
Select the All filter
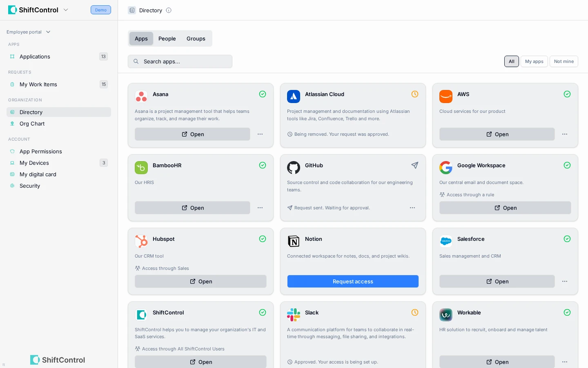point(512,61)
